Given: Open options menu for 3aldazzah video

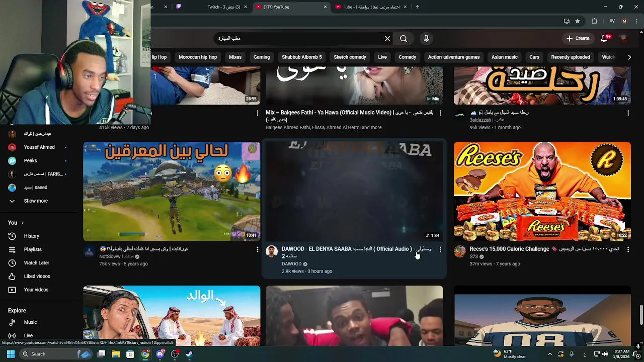Looking at the screenshot, I should click(628, 113).
